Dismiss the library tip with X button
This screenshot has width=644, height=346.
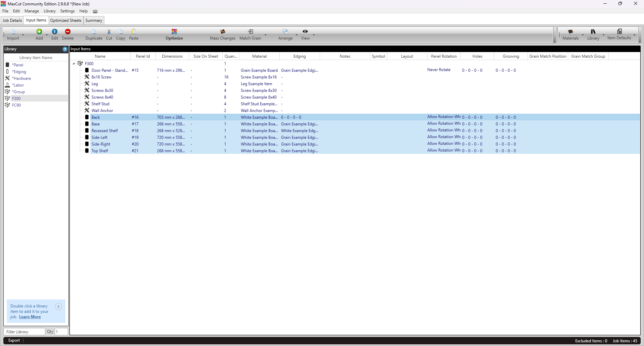pos(58,306)
